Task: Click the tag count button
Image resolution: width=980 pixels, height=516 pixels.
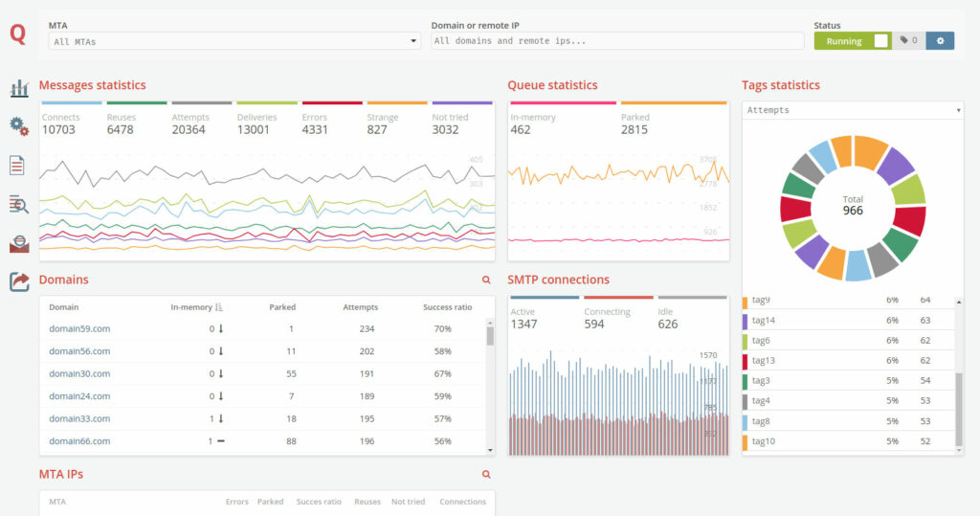Action: pyautogui.click(x=908, y=41)
